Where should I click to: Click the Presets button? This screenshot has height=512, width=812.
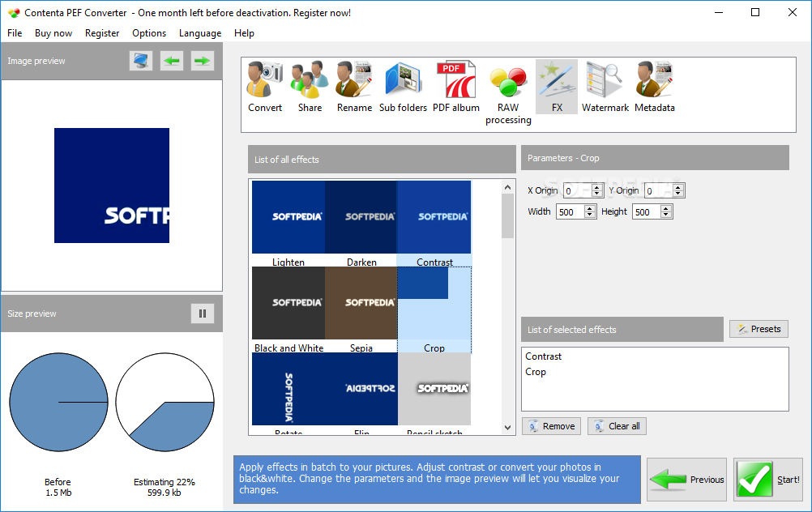pyautogui.click(x=759, y=329)
